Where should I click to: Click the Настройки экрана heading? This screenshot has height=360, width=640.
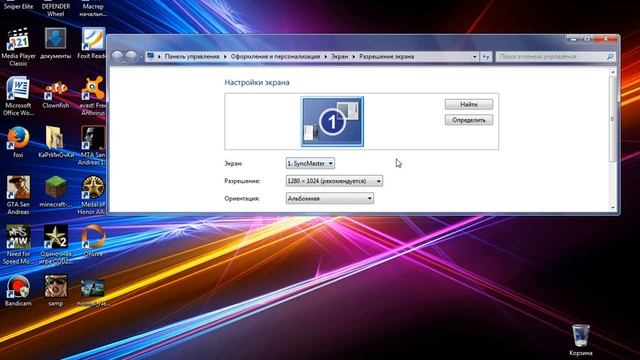[x=257, y=82]
